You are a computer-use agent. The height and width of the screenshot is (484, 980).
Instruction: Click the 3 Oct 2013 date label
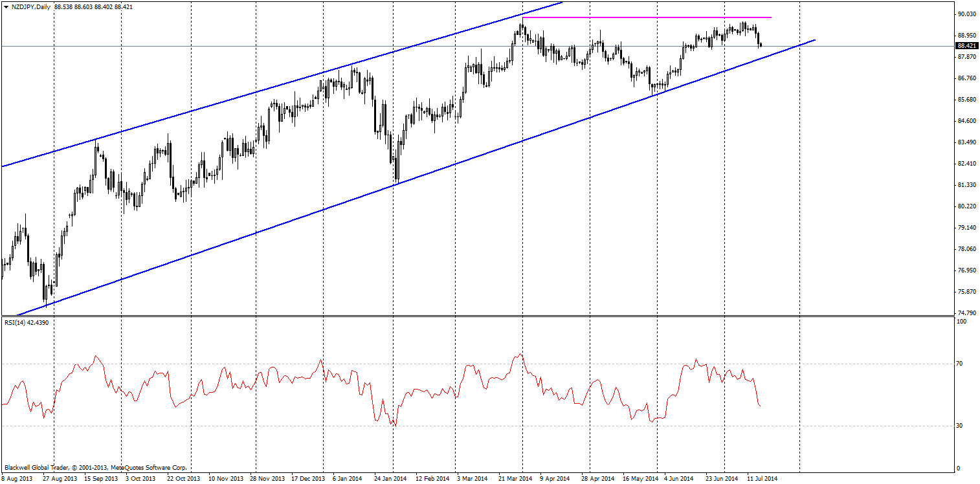tap(140, 479)
